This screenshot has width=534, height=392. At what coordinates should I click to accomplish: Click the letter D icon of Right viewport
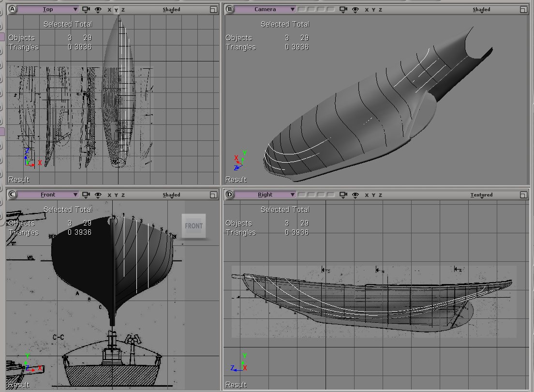coord(229,195)
